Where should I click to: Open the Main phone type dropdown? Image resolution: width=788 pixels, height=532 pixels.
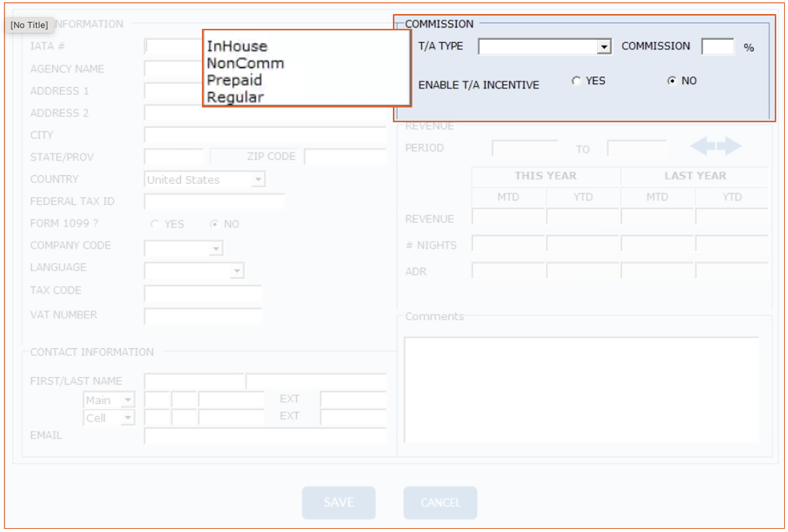[x=128, y=400]
